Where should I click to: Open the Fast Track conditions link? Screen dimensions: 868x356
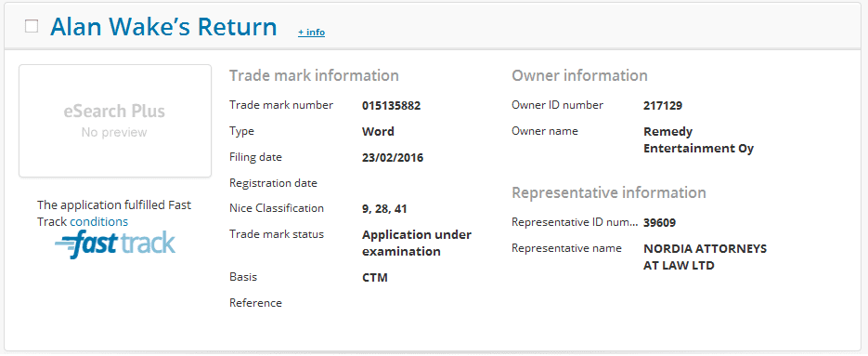98,222
